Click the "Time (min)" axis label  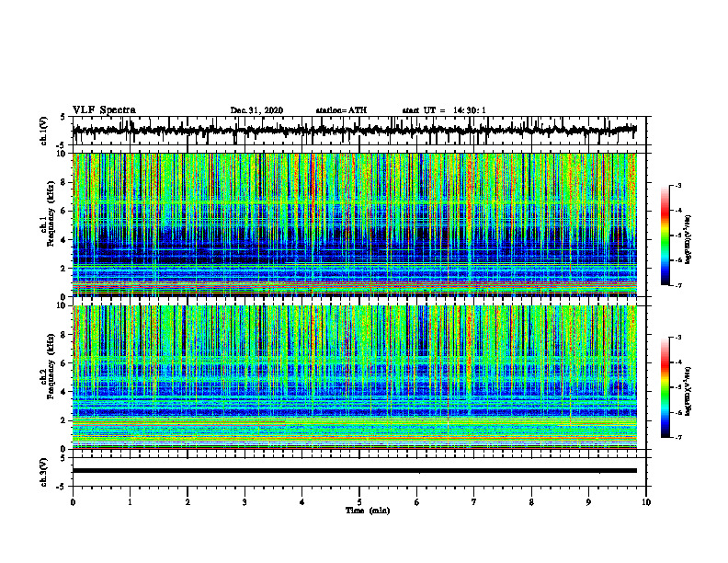pyautogui.click(x=368, y=511)
